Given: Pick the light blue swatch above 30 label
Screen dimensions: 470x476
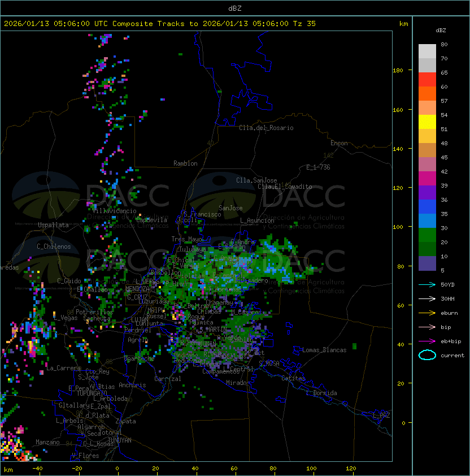Looking at the screenshot, I should pos(427,221).
